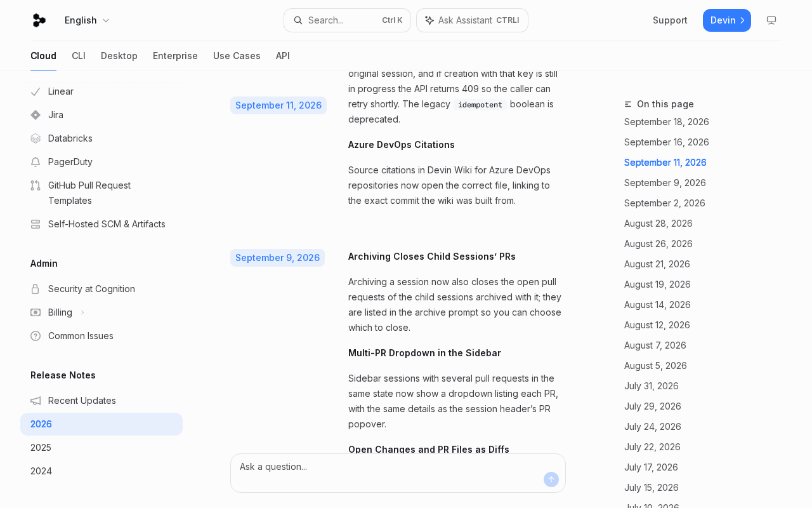Screen dimensions: 812x508
Task: Open GitHub Pull Request Templates page
Action: pos(101,193)
